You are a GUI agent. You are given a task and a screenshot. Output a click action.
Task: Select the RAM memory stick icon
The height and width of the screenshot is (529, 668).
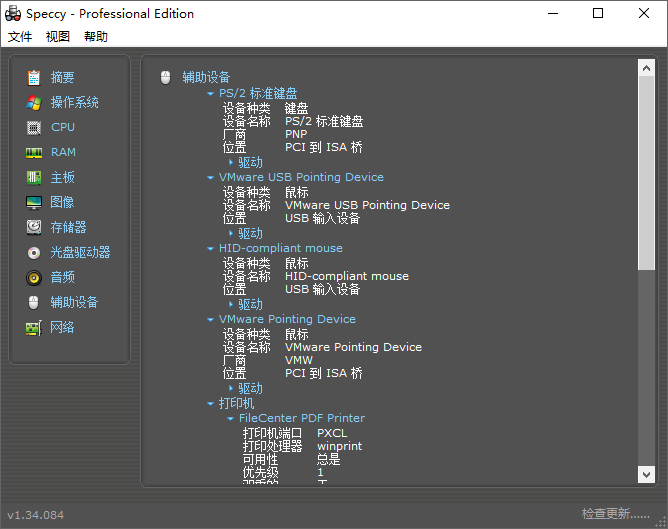pos(34,152)
